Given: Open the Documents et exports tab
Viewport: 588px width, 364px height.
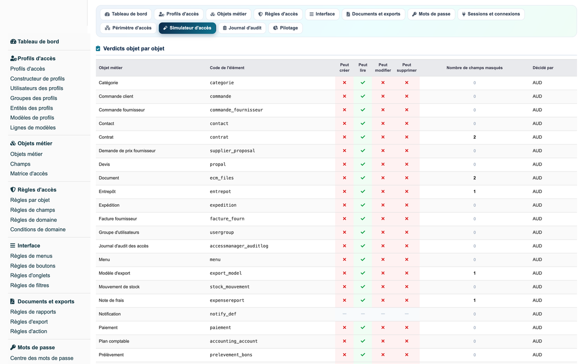Looking at the screenshot, I should coord(373,14).
